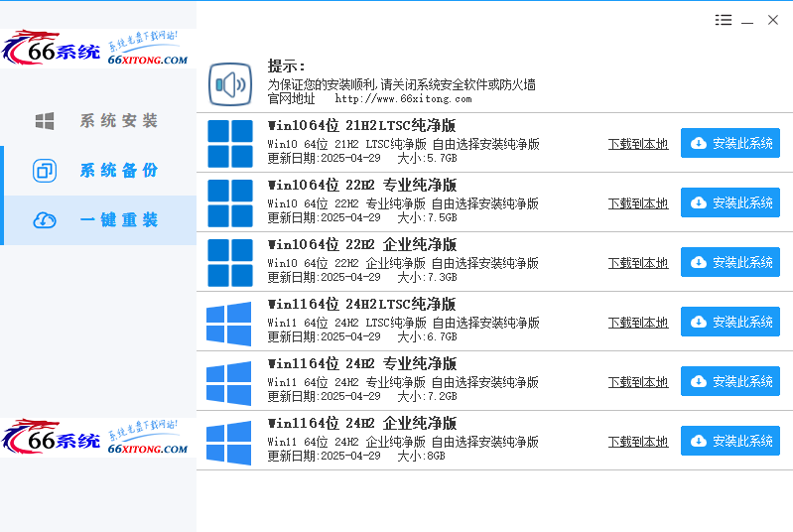The height and width of the screenshot is (532, 793).
Task: Click the Win11 24H2 LTSC Windows logo
Action: pyautogui.click(x=228, y=324)
